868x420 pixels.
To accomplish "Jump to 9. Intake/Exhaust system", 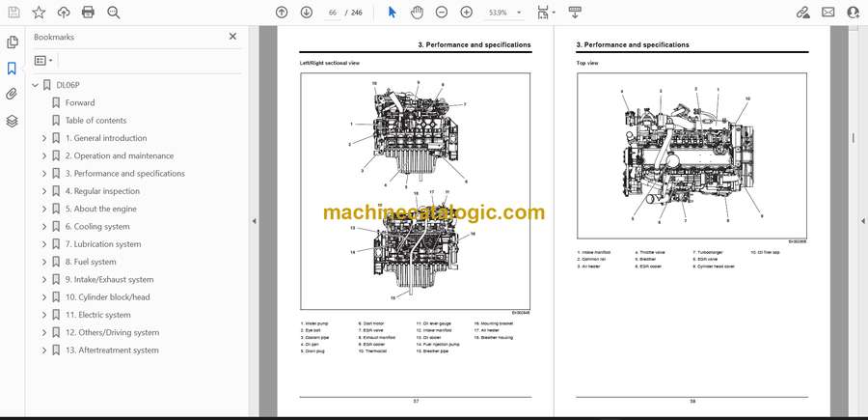I will 110,280.
